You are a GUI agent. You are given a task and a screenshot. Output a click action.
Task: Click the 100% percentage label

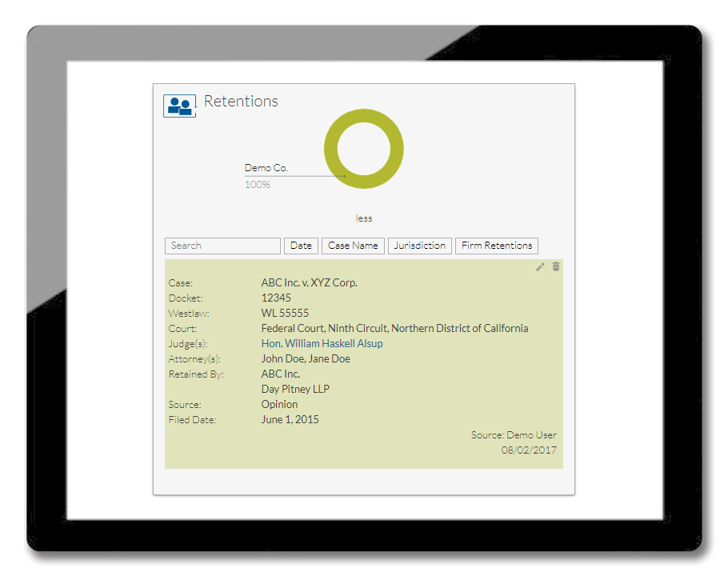[x=258, y=185]
